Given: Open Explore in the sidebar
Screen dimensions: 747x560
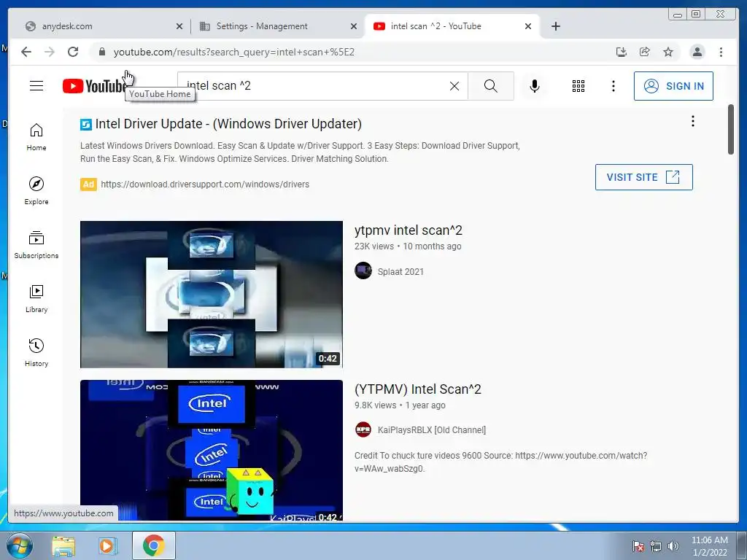Looking at the screenshot, I should pos(36,191).
